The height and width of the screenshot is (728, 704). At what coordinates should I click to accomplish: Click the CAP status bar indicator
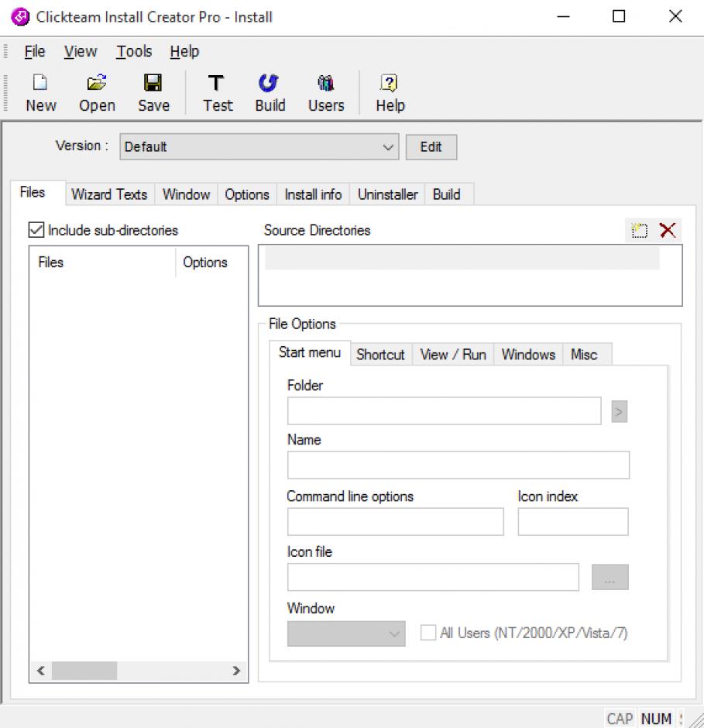coord(620,718)
